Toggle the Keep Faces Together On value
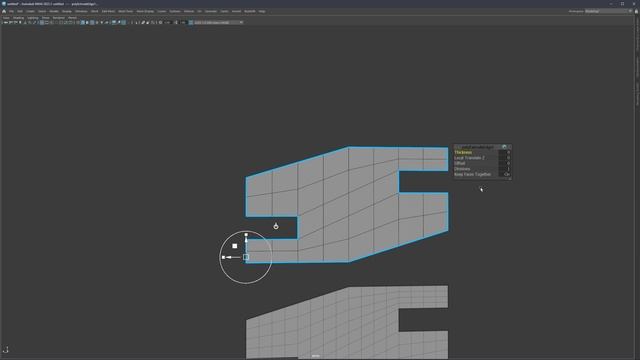Viewport: 640px width, 360px height. coord(506,174)
